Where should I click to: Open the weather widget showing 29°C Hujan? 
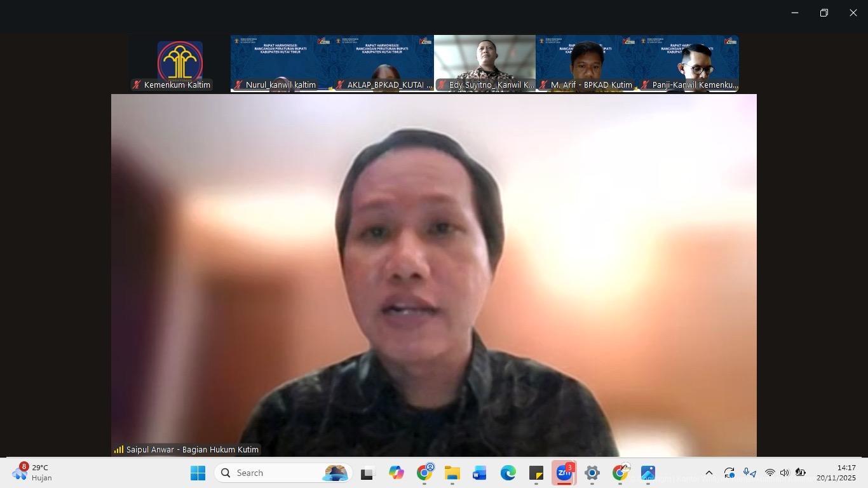click(x=32, y=473)
